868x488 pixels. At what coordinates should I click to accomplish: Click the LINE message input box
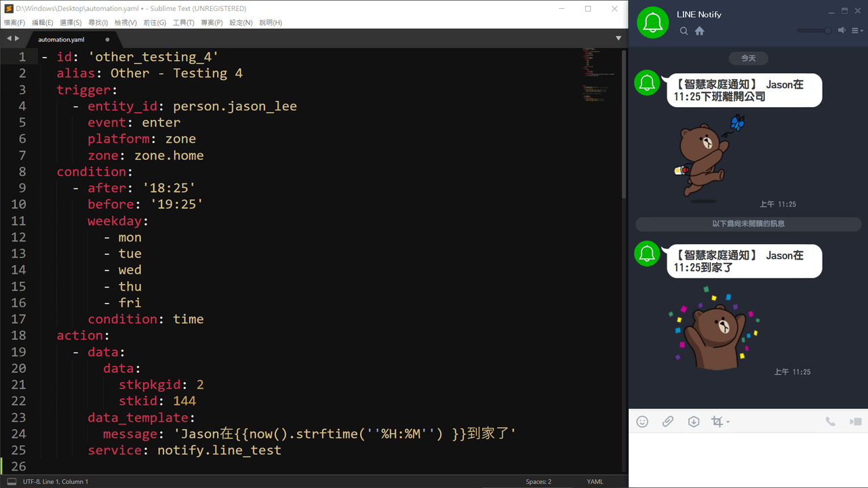click(748, 460)
